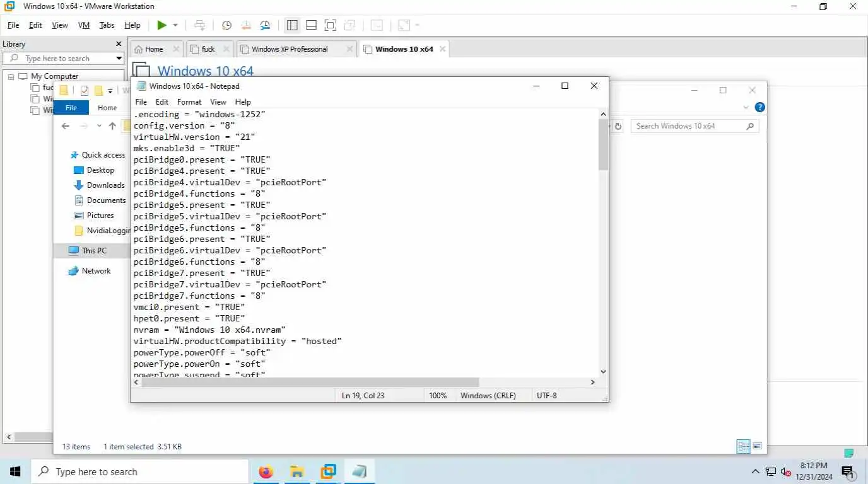868x484 pixels.
Task: Open VMware Help menu
Action: coord(132,25)
